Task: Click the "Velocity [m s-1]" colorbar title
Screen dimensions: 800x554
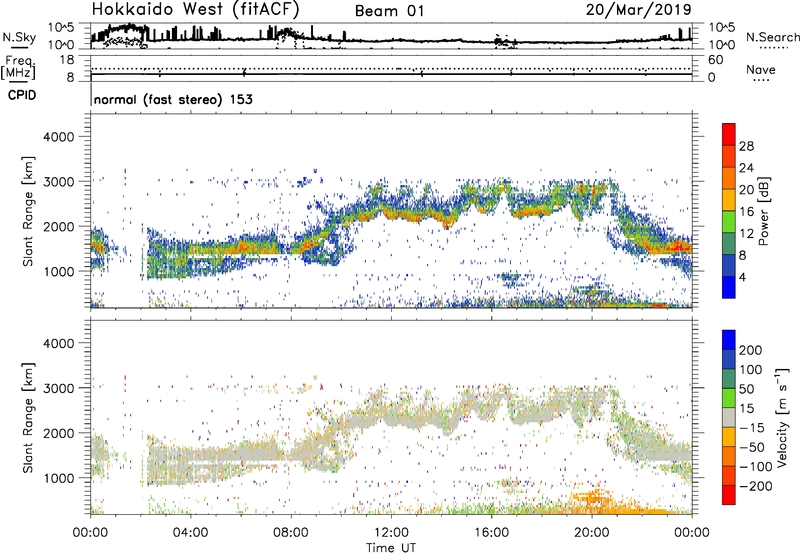Action: (x=782, y=417)
